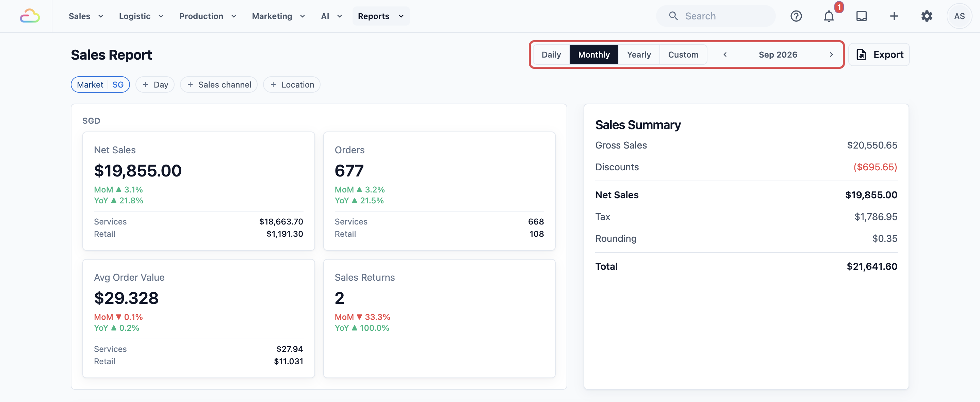The height and width of the screenshot is (402, 980).
Task: Click the plus add icon in header
Action: tap(894, 16)
